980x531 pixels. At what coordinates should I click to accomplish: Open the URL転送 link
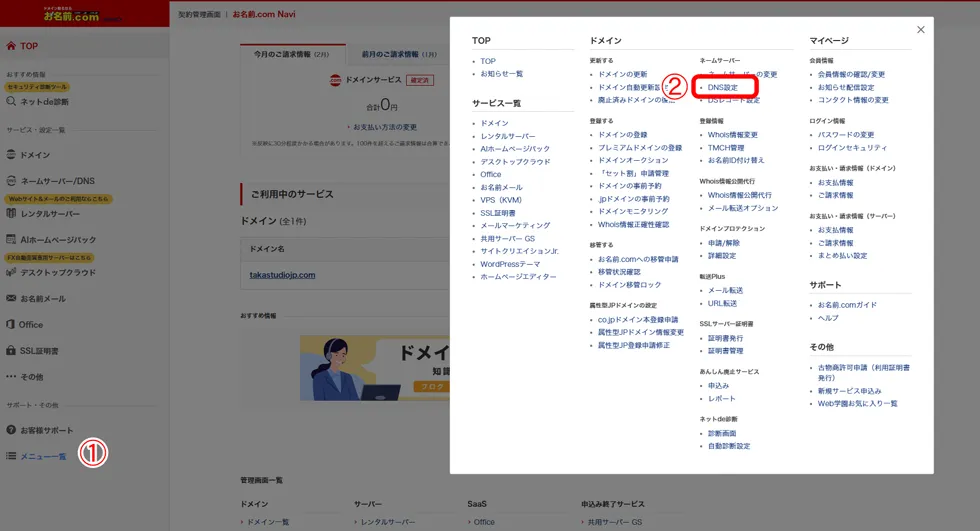coord(722,304)
